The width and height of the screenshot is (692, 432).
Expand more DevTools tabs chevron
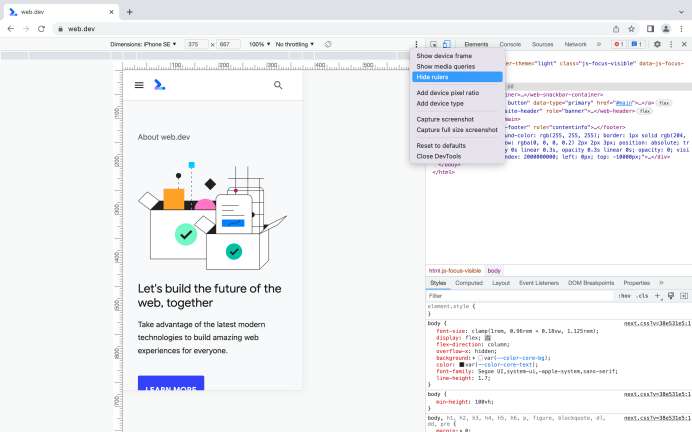[x=599, y=44]
